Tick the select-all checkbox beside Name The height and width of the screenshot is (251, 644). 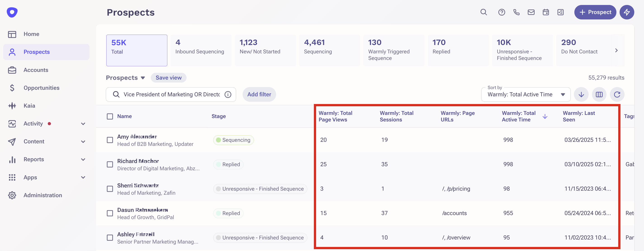tap(110, 116)
